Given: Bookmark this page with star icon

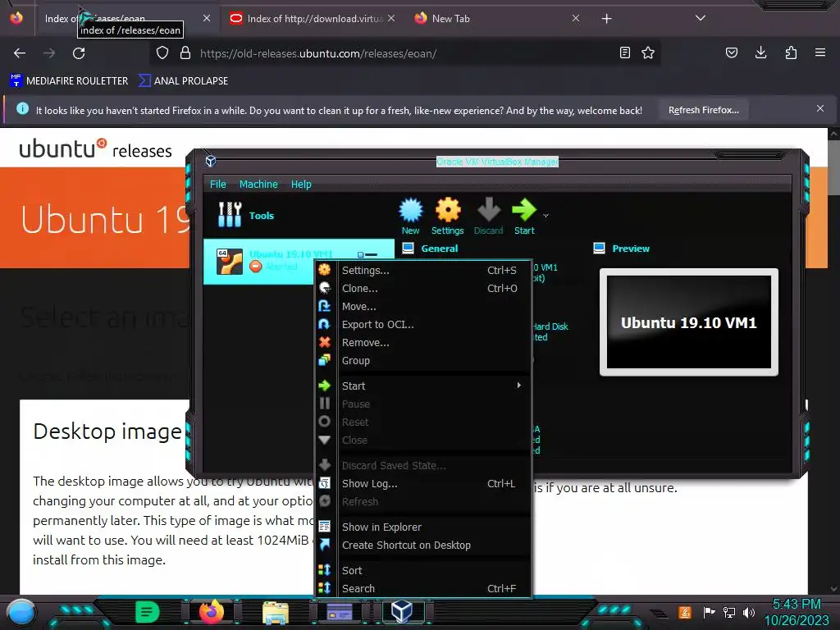Looking at the screenshot, I should (648, 52).
